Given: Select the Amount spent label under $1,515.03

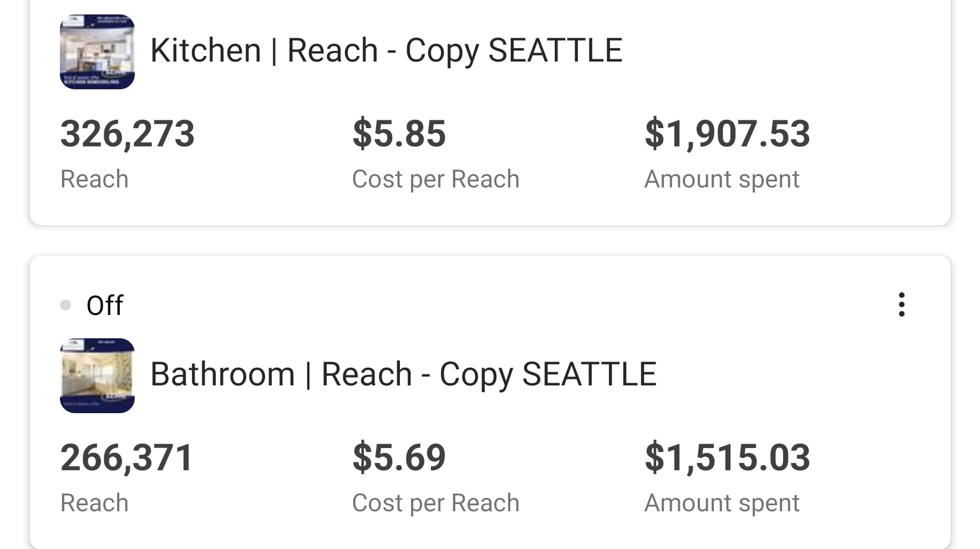Looking at the screenshot, I should tap(722, 503).
